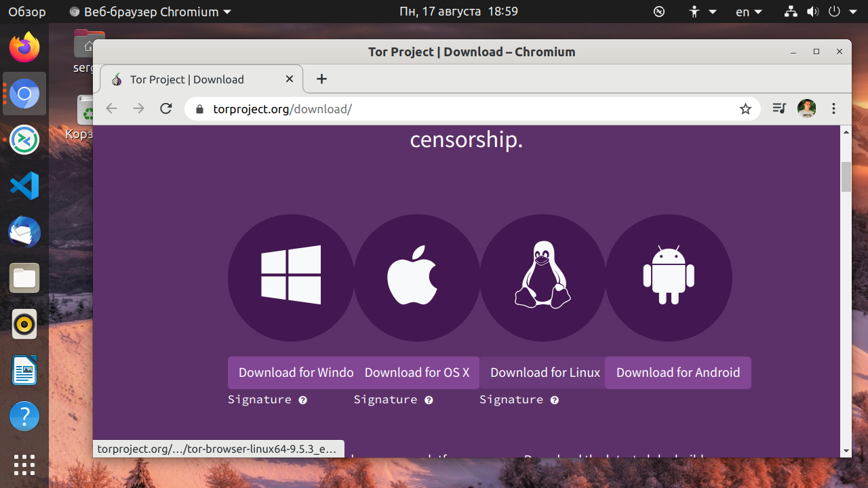Click the Linux penguin circle icon
Viewport: 868px width, 488px height.
542,278
